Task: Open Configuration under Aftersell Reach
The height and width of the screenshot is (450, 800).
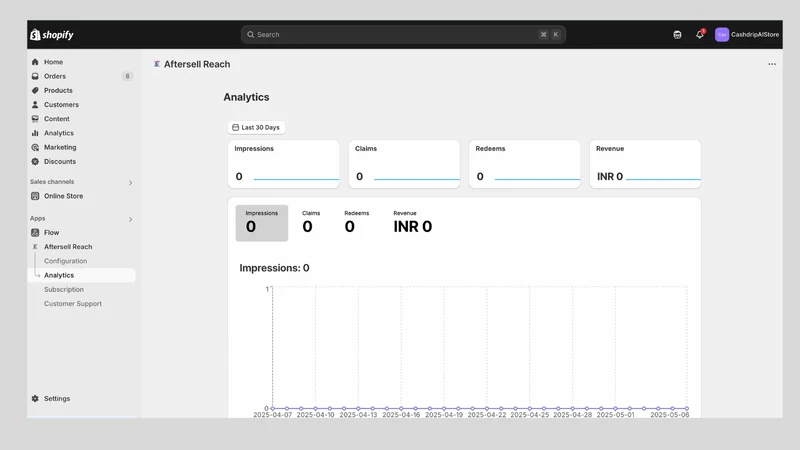Action: pyautogui.click(x=65, y=261)
